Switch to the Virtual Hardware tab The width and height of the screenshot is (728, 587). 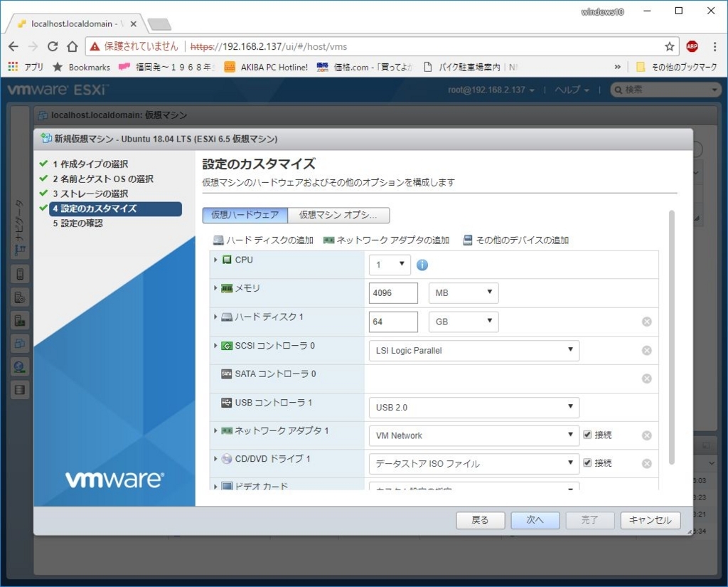[245, 215]
